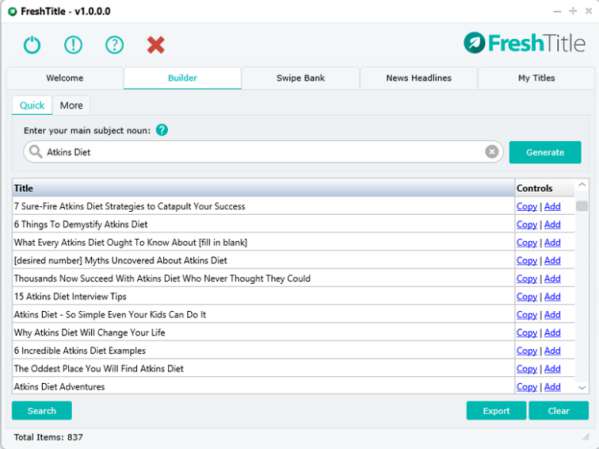
Task: Click the exclamation info icon
Action: [x=73, y=45]
